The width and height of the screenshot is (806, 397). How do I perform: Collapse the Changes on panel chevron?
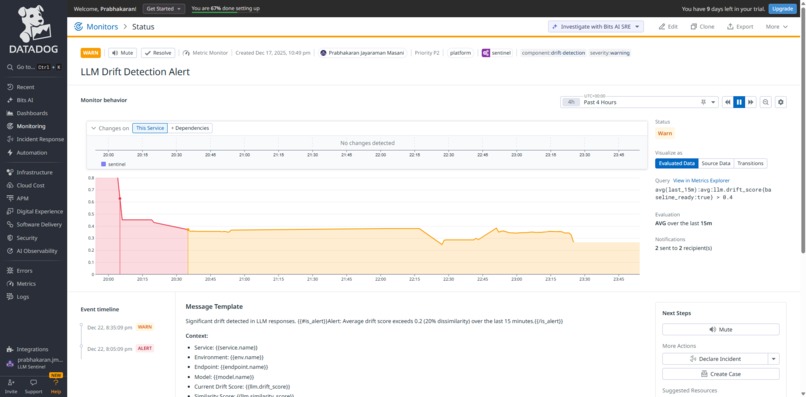(94, 128)
